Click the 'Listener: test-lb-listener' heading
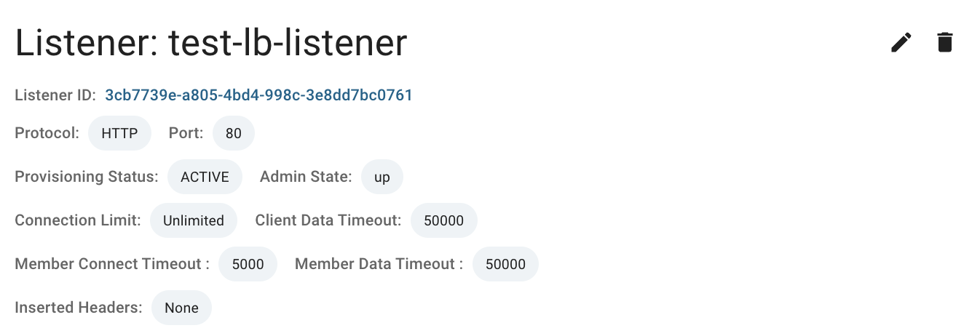 [x=211, y=44]
